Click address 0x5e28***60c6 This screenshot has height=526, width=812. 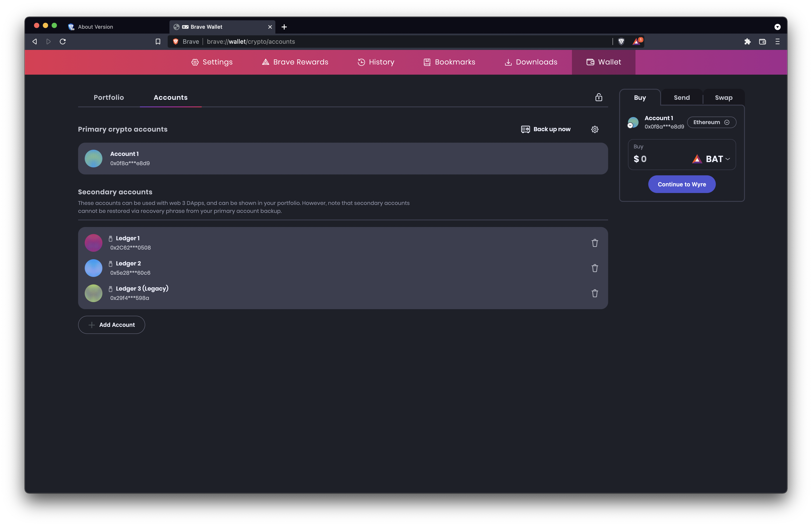point(130,273)
